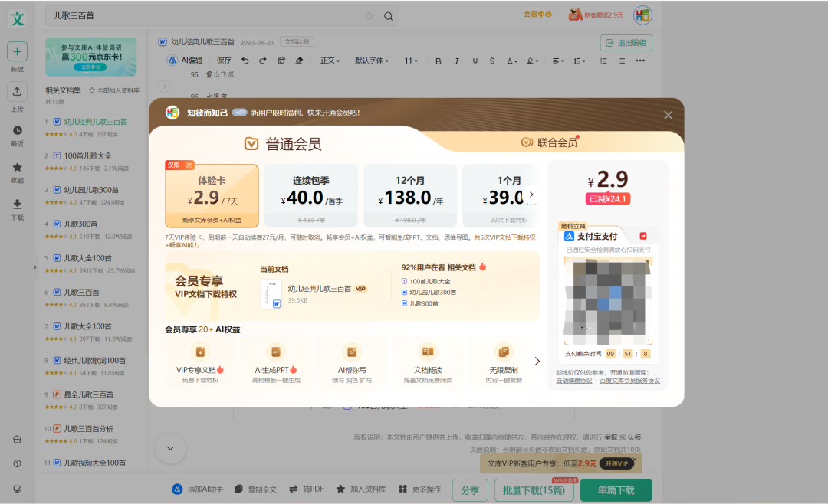The image size is (828, 504).
Task: Click the AI生成PPT benefit icon
Action: click(x=276, y=352)
